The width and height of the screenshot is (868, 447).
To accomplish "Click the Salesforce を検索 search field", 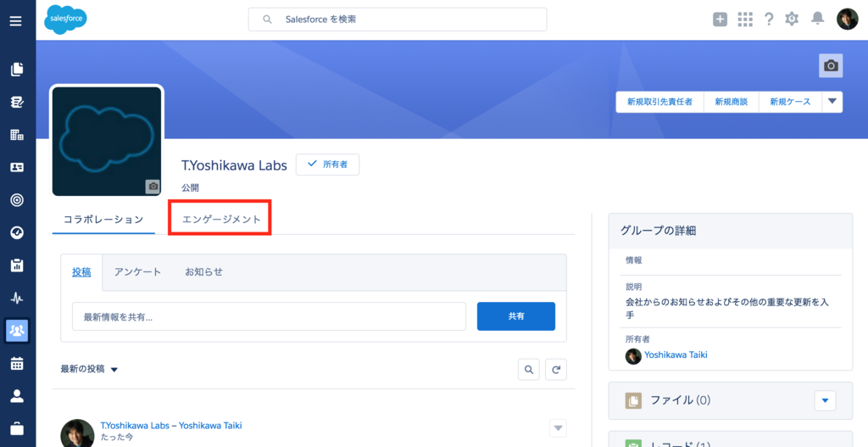I will [x=398, y=20].
